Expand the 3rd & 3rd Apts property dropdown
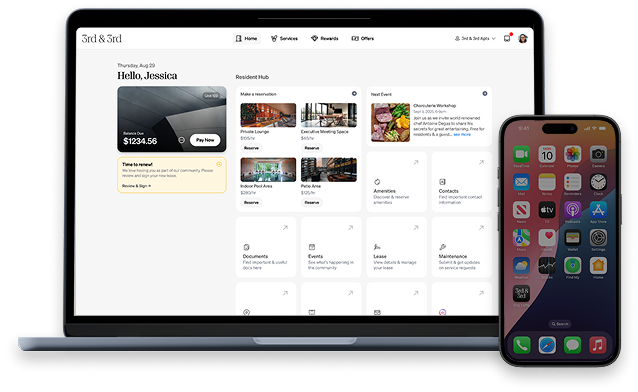 coord(475,38)
